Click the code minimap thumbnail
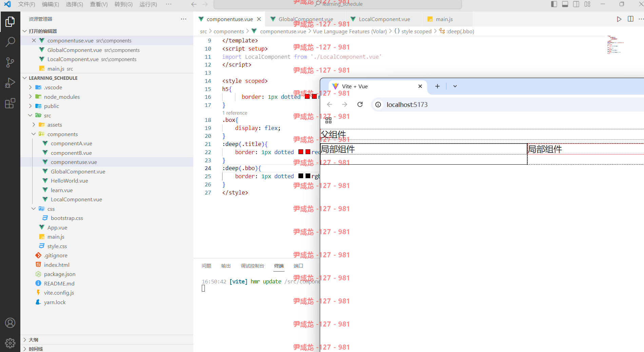 pos(616,45)
